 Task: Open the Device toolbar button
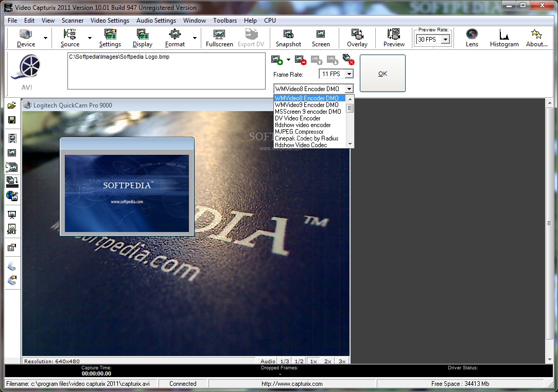tap(26, 38)
